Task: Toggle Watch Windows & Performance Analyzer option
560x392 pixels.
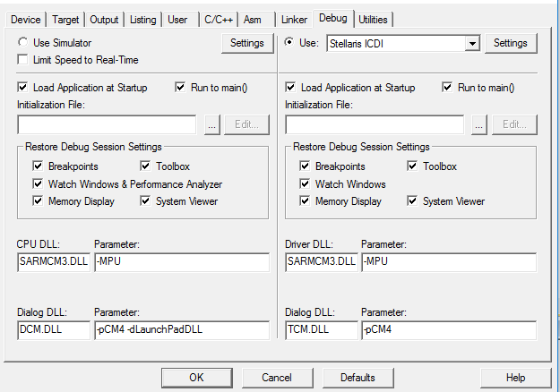Action: point(38,183)
